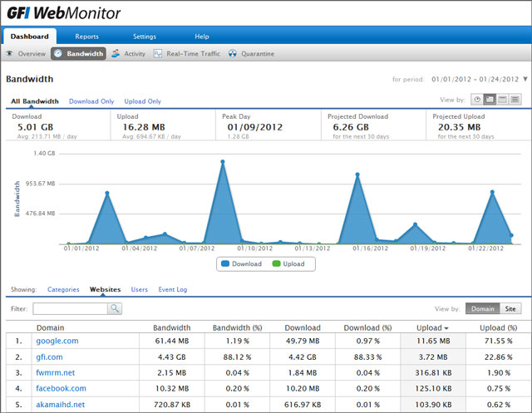Show Download Only bandwidth
532x413 pixels.
pos(91,101)
